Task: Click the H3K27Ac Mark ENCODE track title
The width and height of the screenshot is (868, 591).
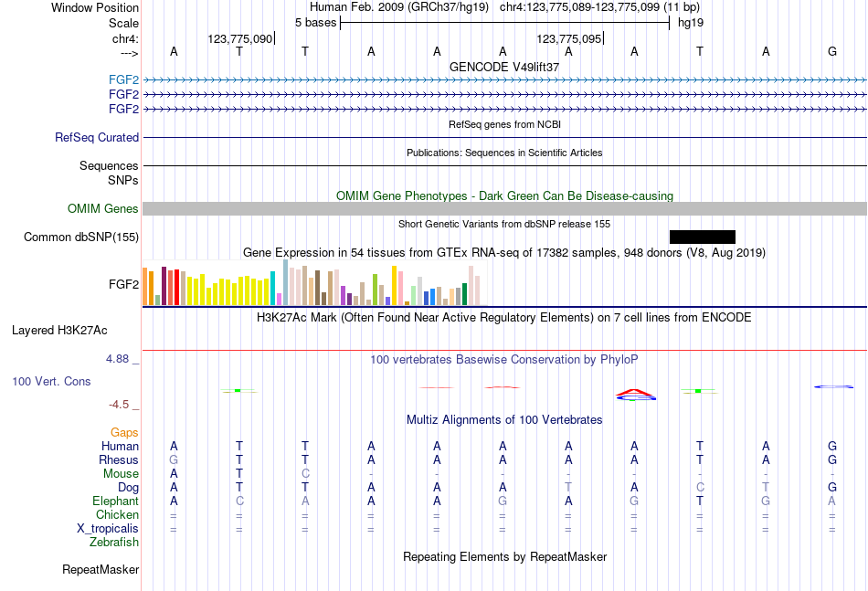Action: [x=504, y=318]
